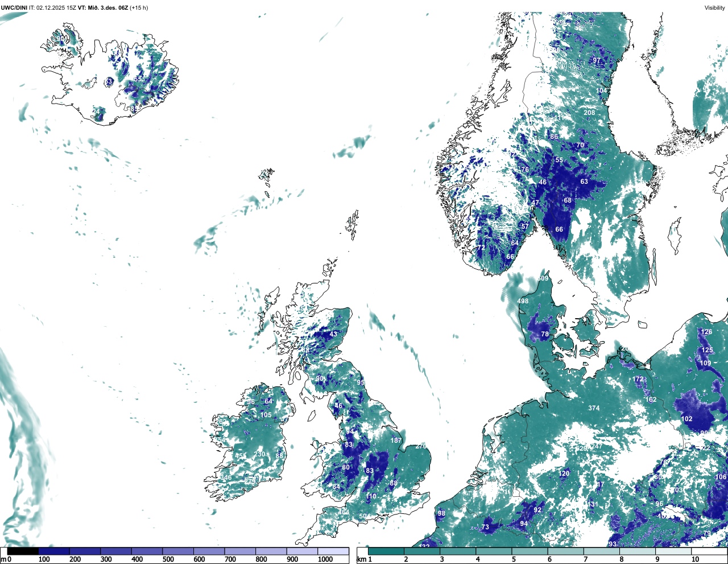
Task: Click the black 0–100 m legend swatch
Action: [x=23, y=551]
